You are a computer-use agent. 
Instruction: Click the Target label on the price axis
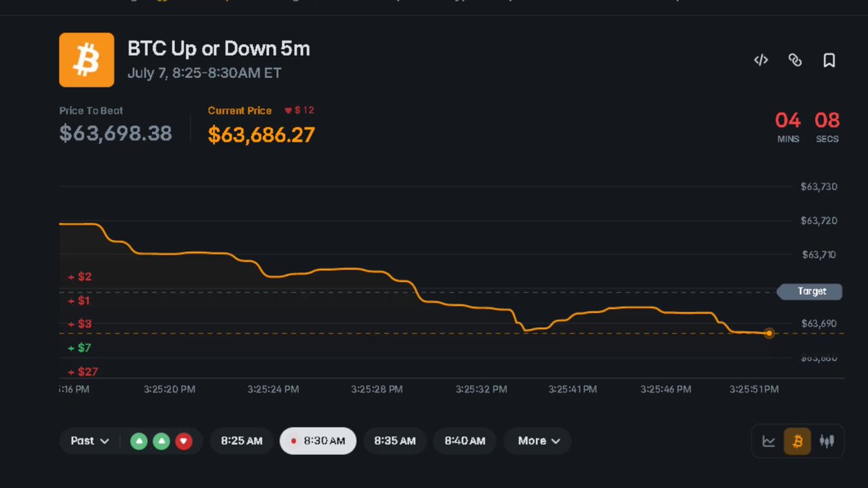(x=811, y=291)
